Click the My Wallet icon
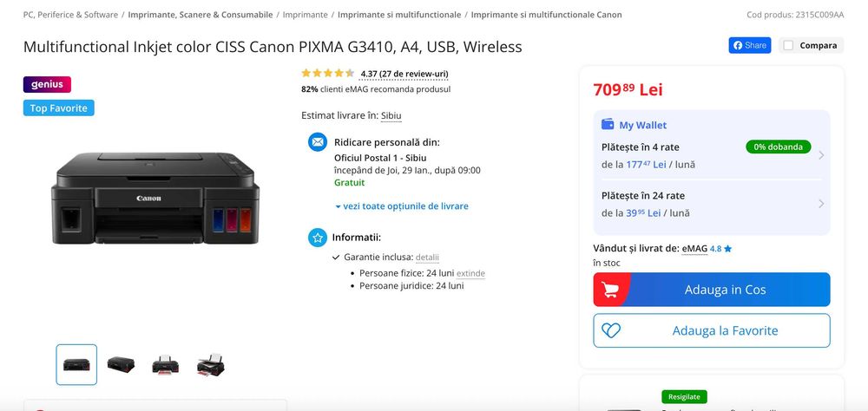The image size is (868, 411). pos(608,125)
